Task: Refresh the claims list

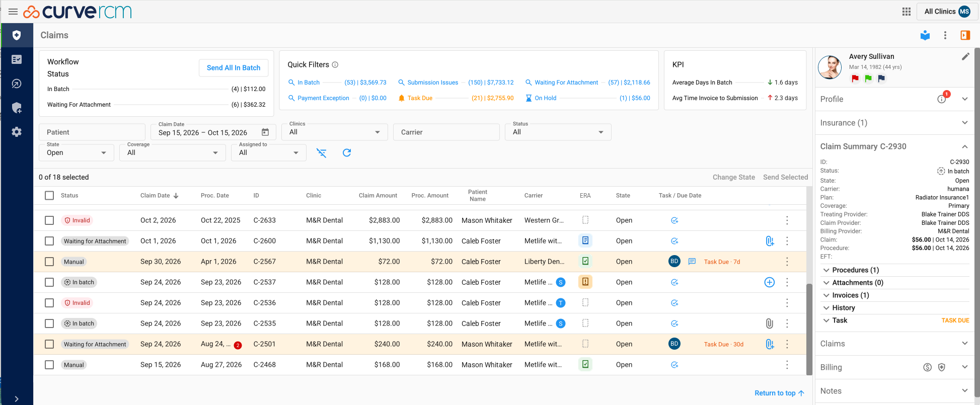Action: click(x=347, y=153)
